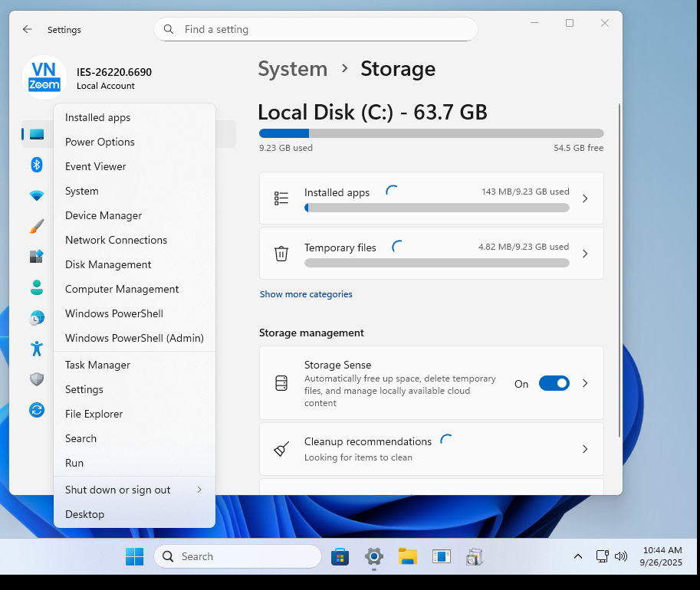Open Windows Update sidebar icon
Screen dimensions: 700x590
(37, 410)
